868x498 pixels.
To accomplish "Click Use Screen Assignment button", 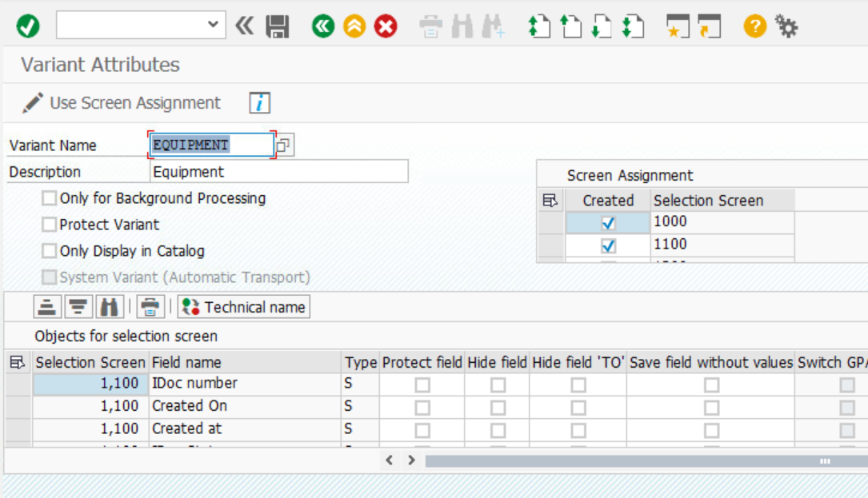I will click(x=122, y=103).
